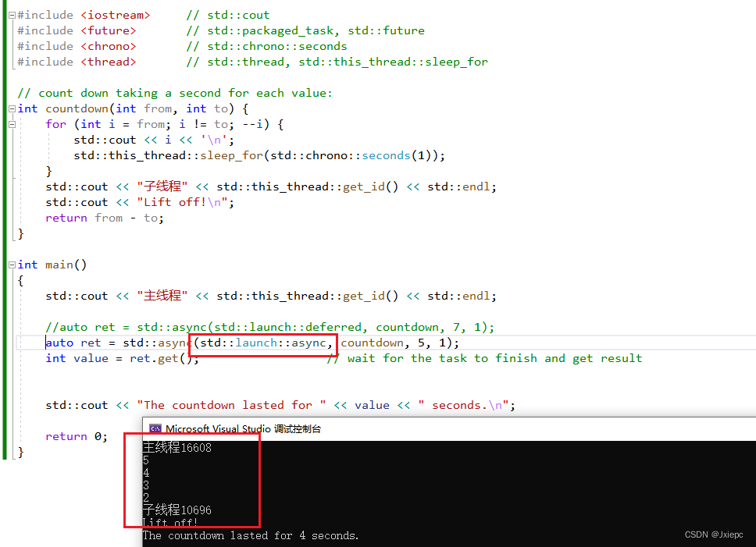Click the commented std::launch::deferred line

coord(270,328)
